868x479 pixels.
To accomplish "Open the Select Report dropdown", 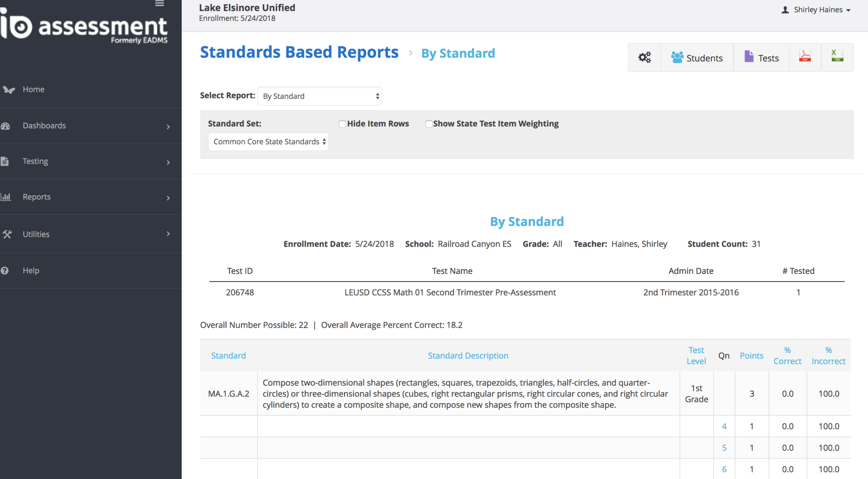I will tap(320, 96).
